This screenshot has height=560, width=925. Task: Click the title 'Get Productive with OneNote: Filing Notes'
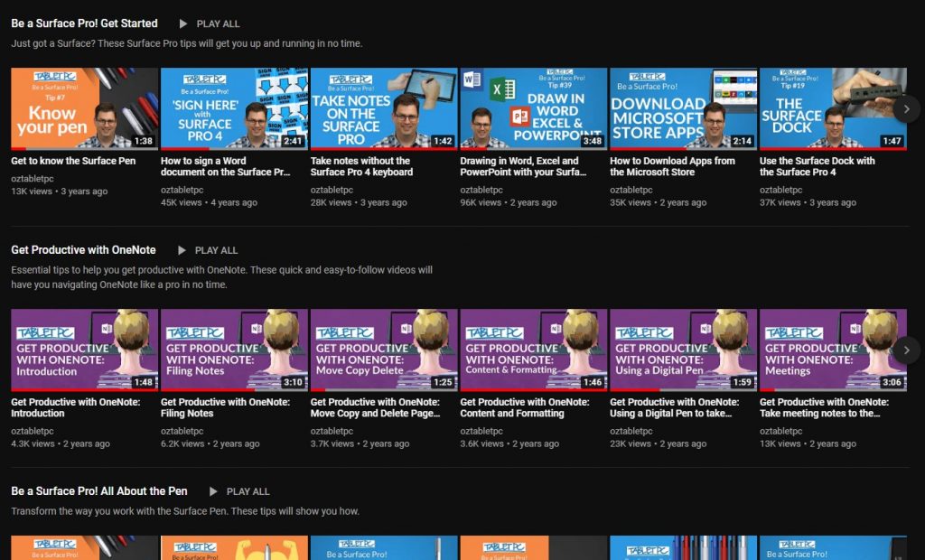pos(225,407)
